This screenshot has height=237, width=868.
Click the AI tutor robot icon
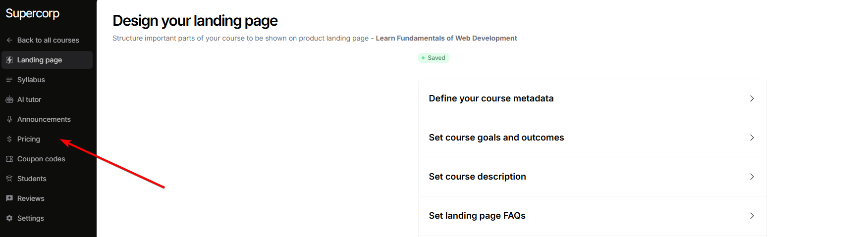pos(9,99)
